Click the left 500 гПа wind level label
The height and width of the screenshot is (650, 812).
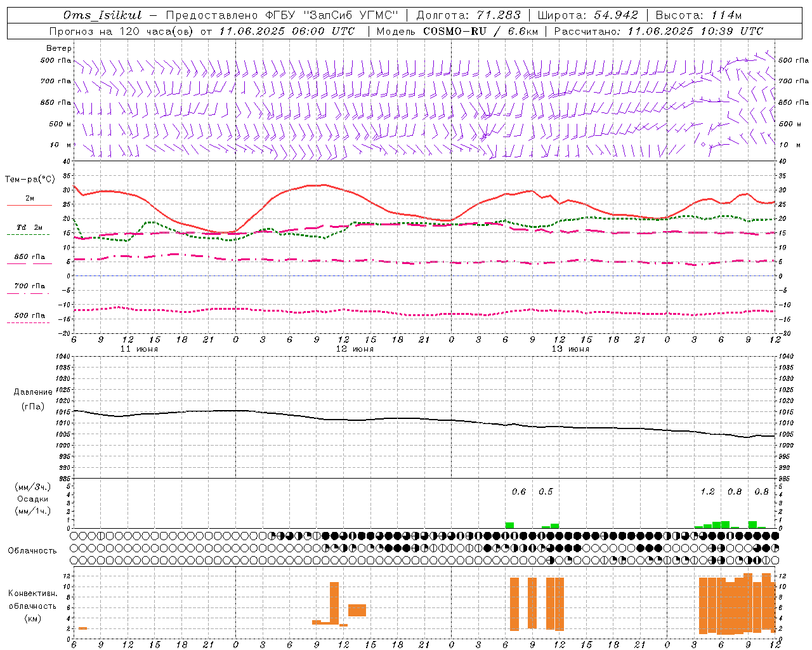[x=56, y=60]
